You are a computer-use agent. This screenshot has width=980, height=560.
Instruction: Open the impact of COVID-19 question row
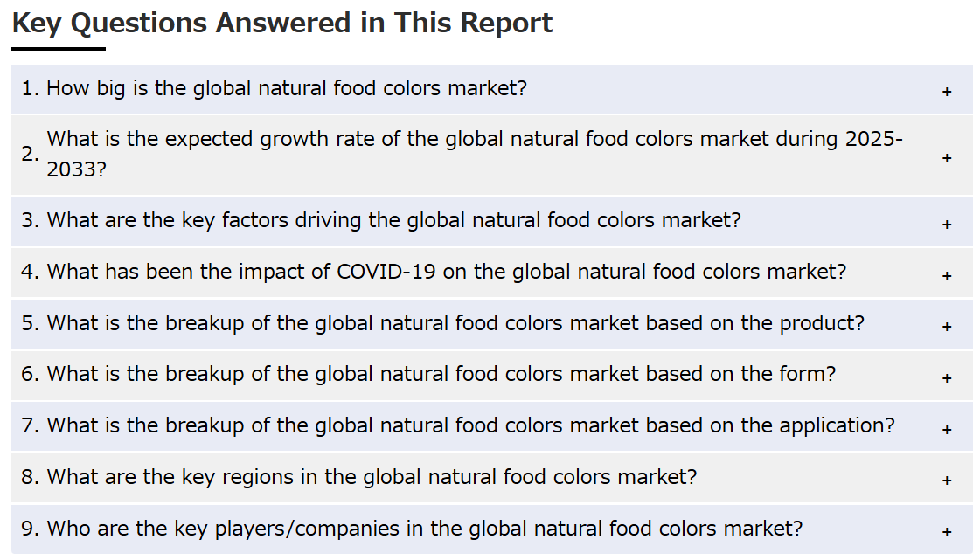(x=492, y=273)
